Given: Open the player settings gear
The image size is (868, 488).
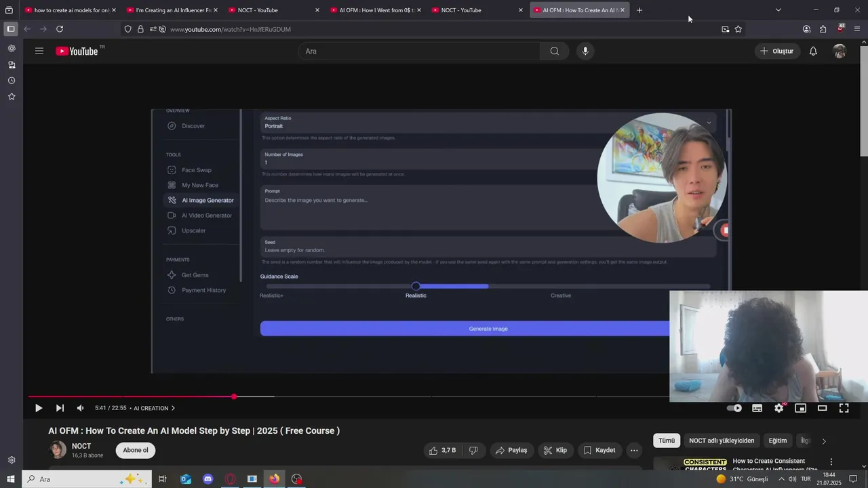Looking at the screenshot, I should pyautogui.click(x=779, y=408).
